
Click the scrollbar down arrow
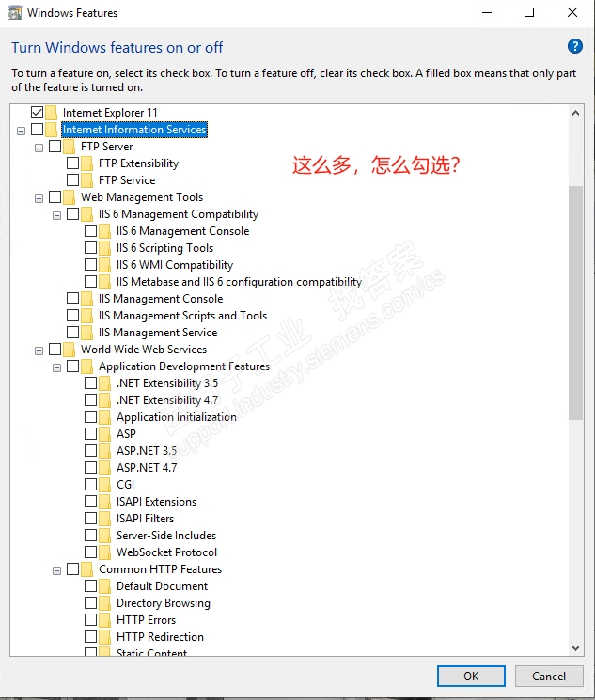pyautogui.click(x=576, y=648)
